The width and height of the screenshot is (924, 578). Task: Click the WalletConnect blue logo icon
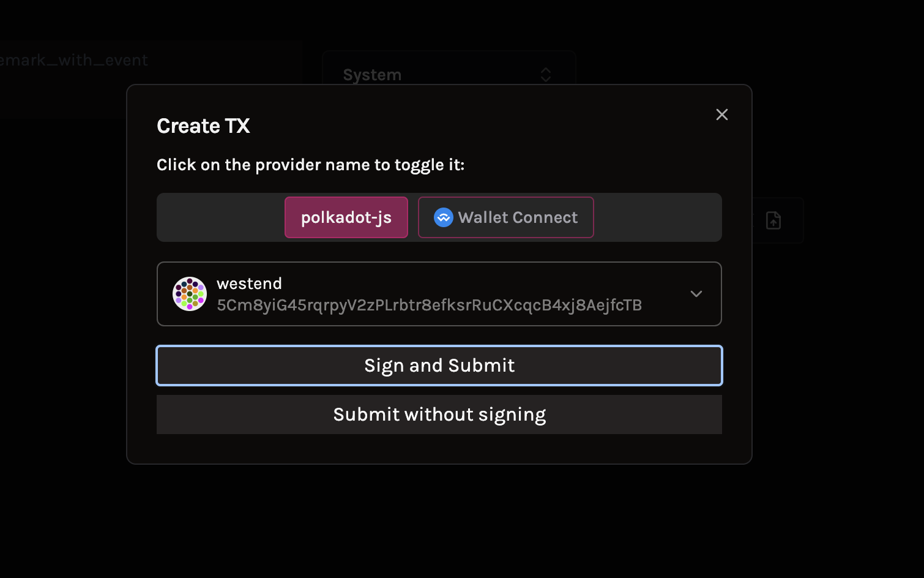444,217
